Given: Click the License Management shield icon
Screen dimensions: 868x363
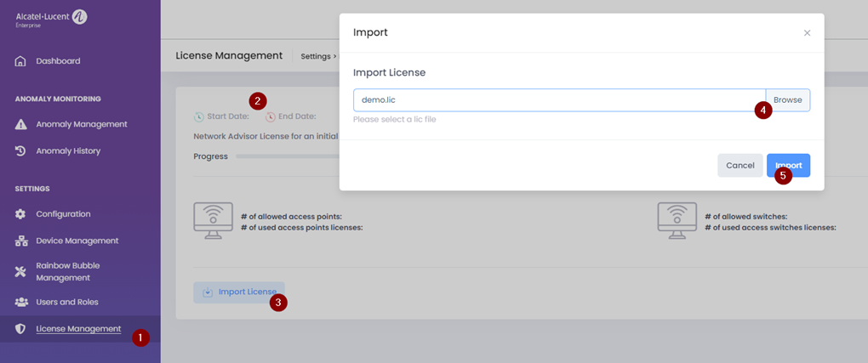Looking at the screenshot, I should (x=21, y=329).
